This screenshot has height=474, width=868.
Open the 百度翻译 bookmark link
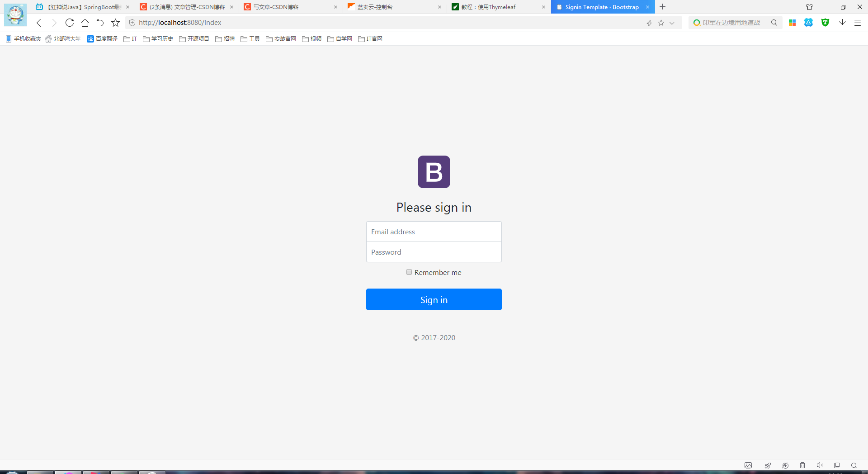(102, 38)
